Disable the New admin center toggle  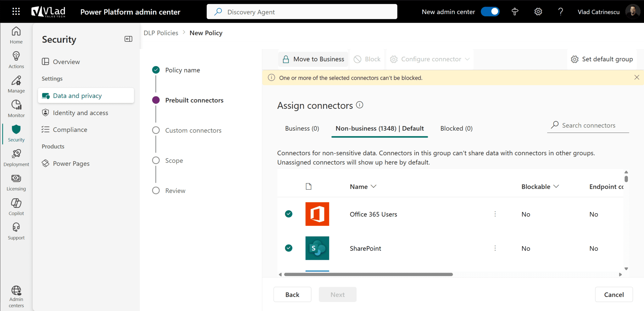[490, 11]
